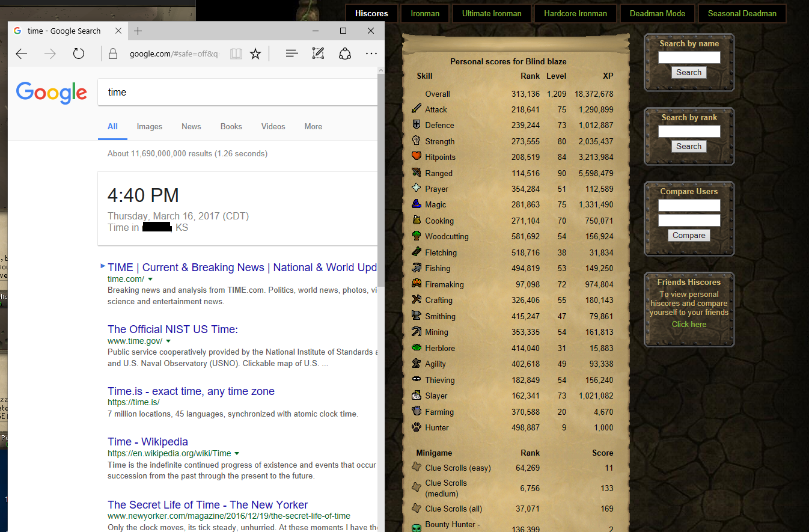The width and height of the screenshot is (809, 532).
Task: Click the Prayer star icon
Action: pyautogui.click(x=416, y=188)
